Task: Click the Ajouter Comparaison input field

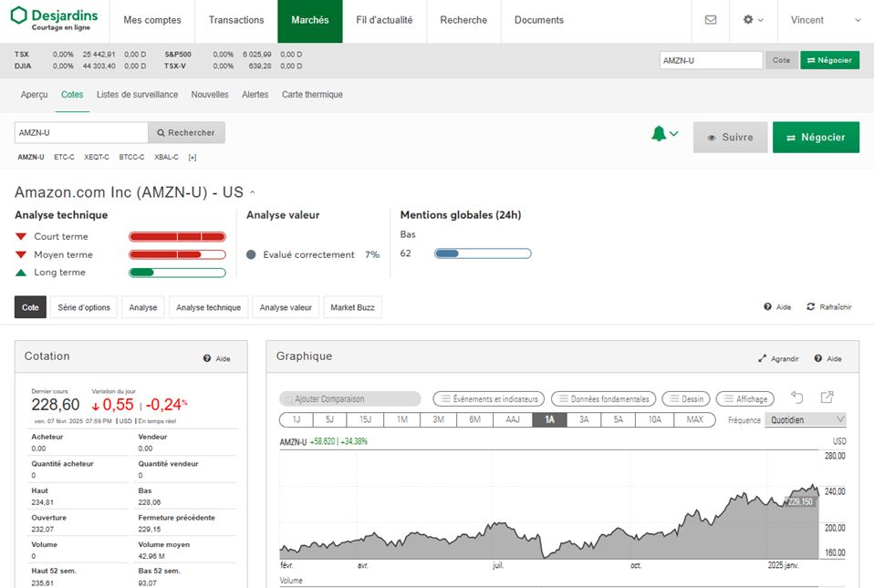Action: coord(350,399)
